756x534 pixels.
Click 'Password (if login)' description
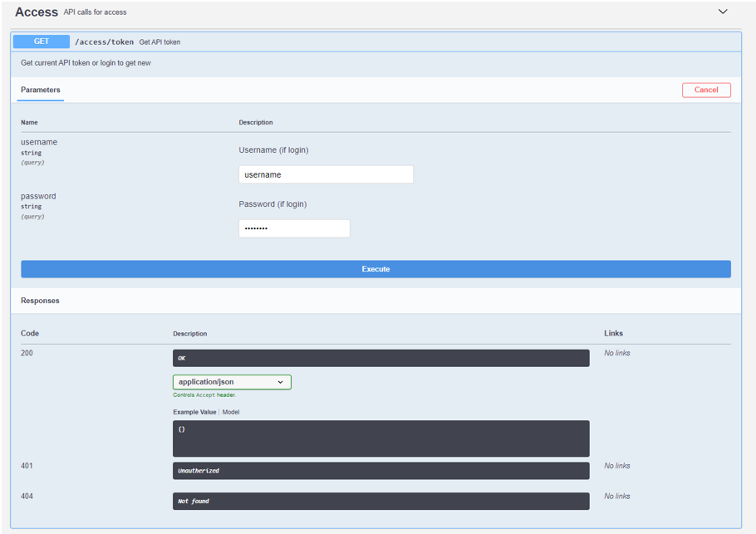pos(272,203)
